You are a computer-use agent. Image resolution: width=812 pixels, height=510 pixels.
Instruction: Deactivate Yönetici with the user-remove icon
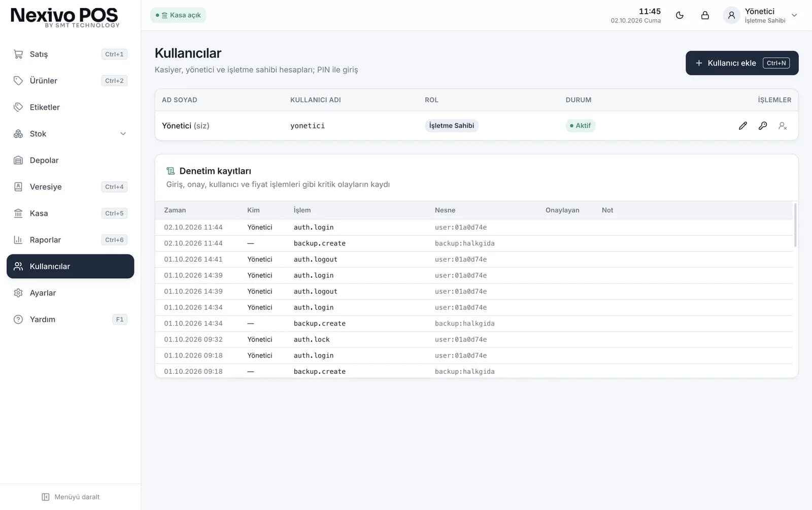[x=783, y=125]
